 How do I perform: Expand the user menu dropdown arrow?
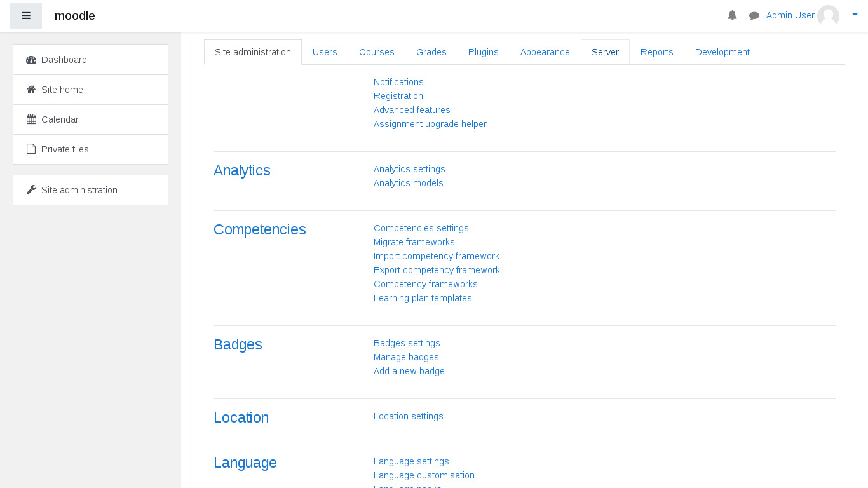(x=855, y=15)
